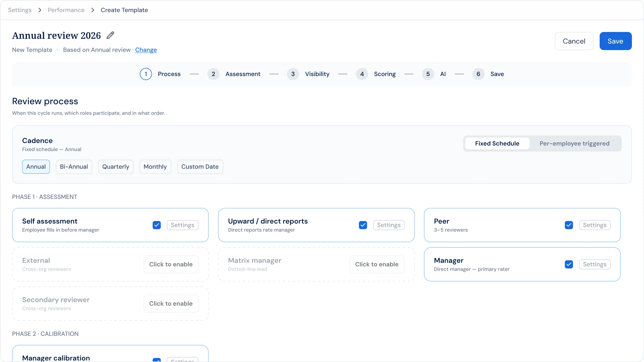The height and width of the screenshot is (362, 644).
Task: Uncheck Upward / direct reports checkbox
Action: click(363, 225)
